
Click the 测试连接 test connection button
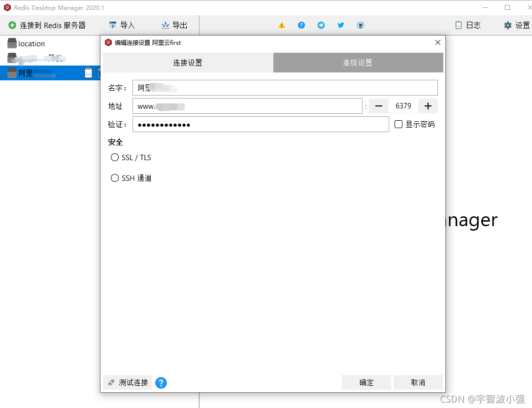[x=128, y=382]
